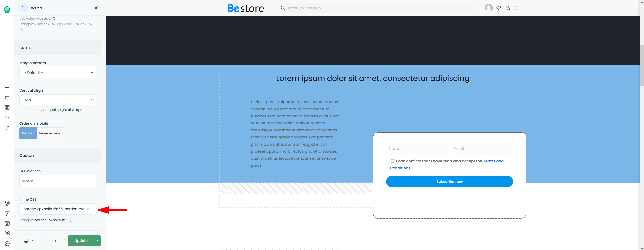Viewport: 644px width, 250px height.
Task: Click the add element plus icon
Action: tap(7, 88)
